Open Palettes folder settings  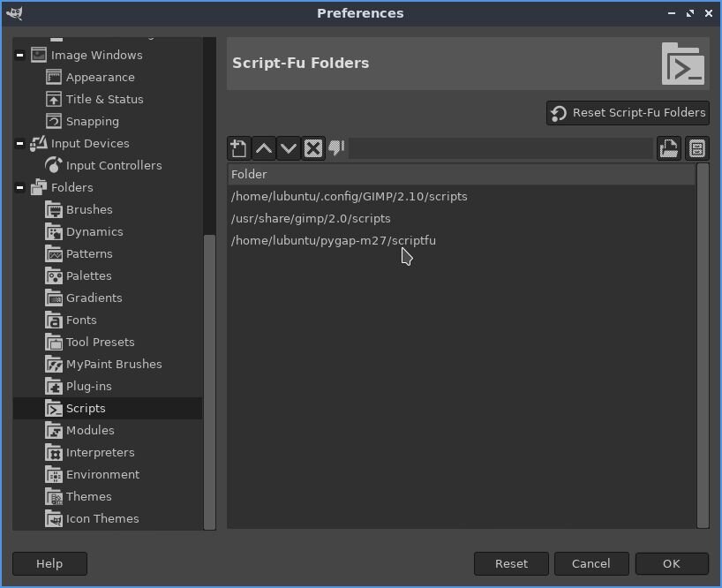point(89,276)
